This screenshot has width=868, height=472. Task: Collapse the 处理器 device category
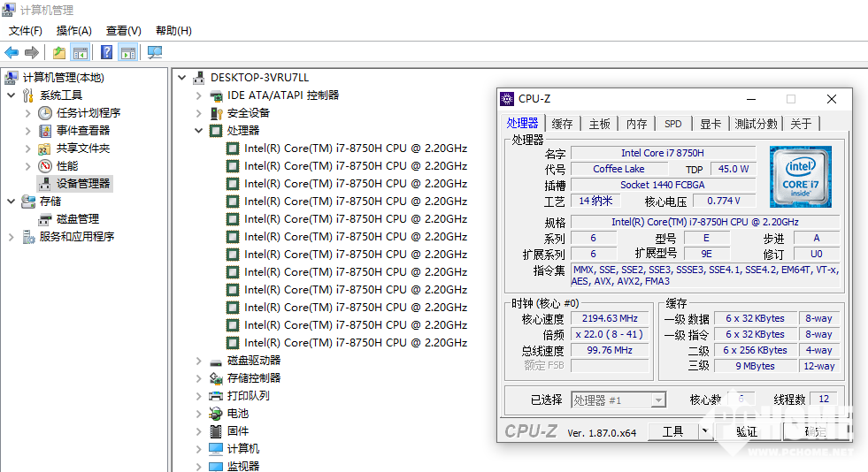(x=199, y=131)
